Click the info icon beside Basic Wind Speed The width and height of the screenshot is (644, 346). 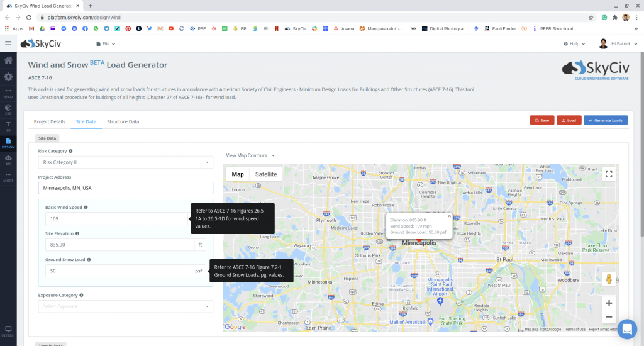86,207
